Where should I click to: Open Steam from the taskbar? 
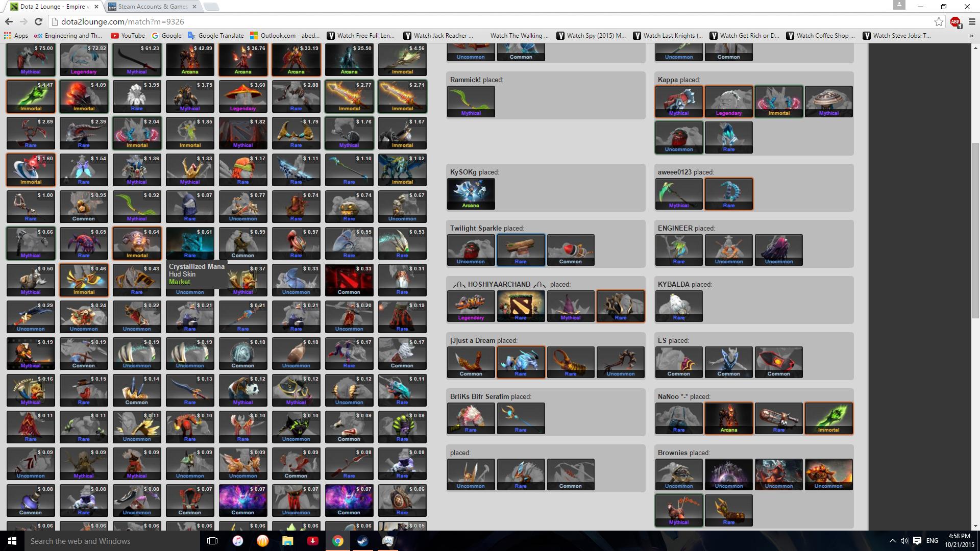[363, 541]
